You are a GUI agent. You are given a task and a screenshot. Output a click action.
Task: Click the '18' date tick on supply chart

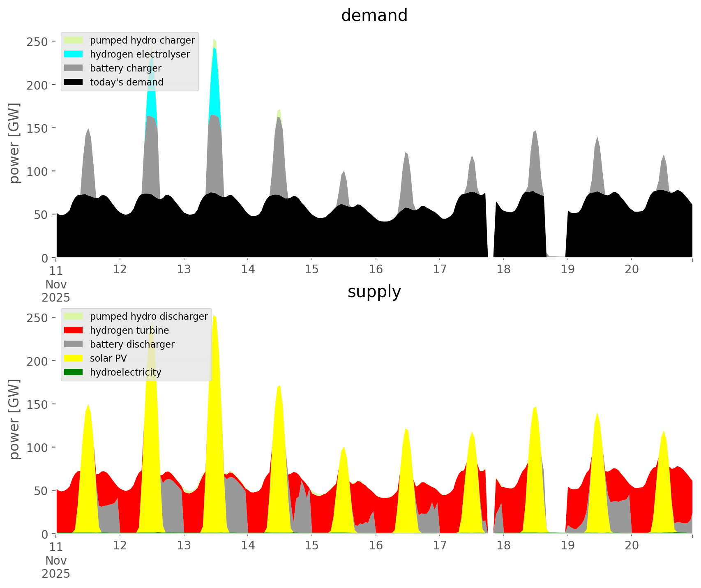coord(503,546)
